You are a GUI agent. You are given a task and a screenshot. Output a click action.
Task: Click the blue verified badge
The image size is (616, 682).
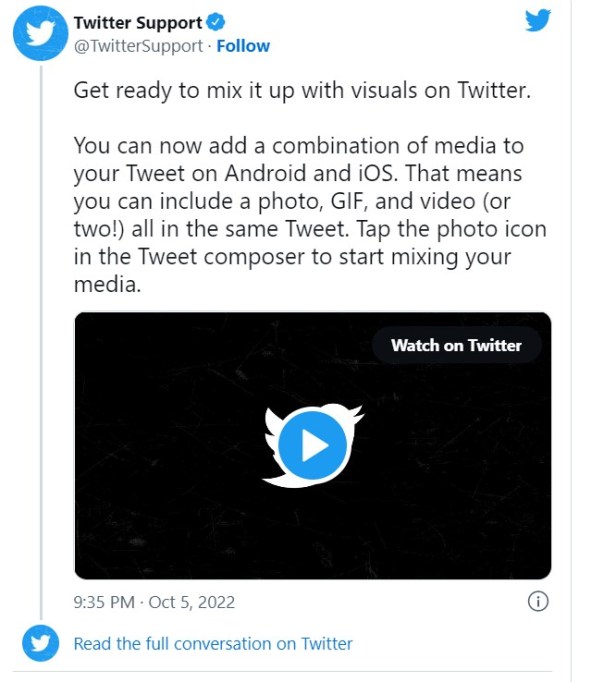[213, 23]
